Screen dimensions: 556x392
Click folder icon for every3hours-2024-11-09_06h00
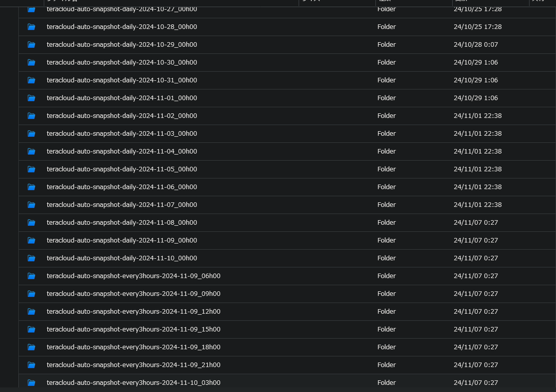(x=31, y=276)
